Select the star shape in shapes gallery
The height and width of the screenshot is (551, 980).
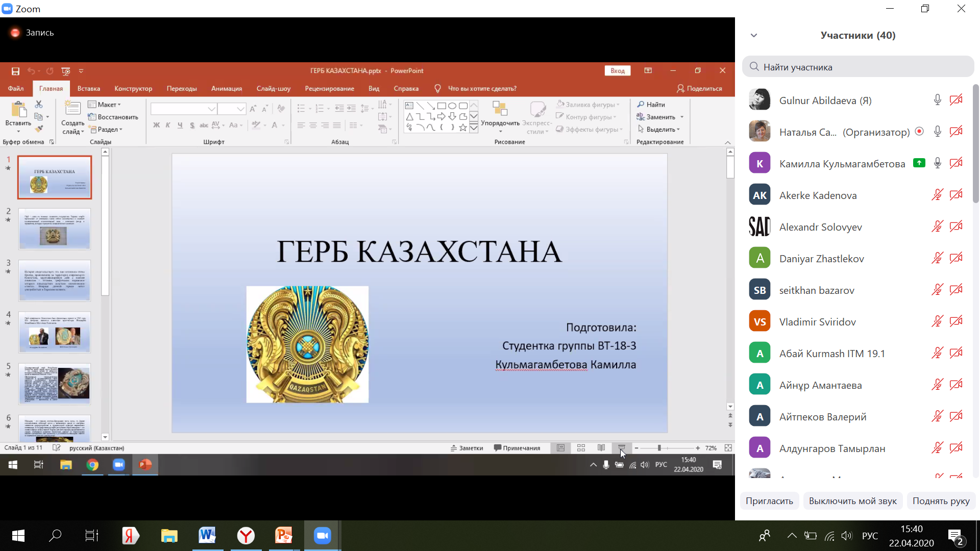point(463,128)
